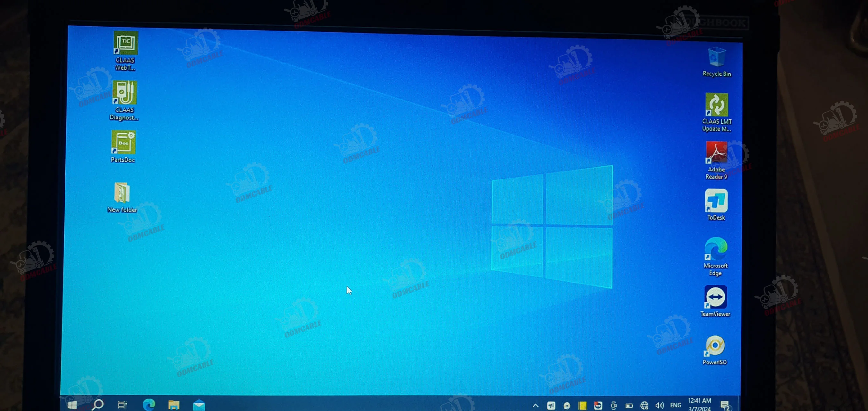
Task: Open the Mail app from taskbar
Action: (x=199, y=405)
